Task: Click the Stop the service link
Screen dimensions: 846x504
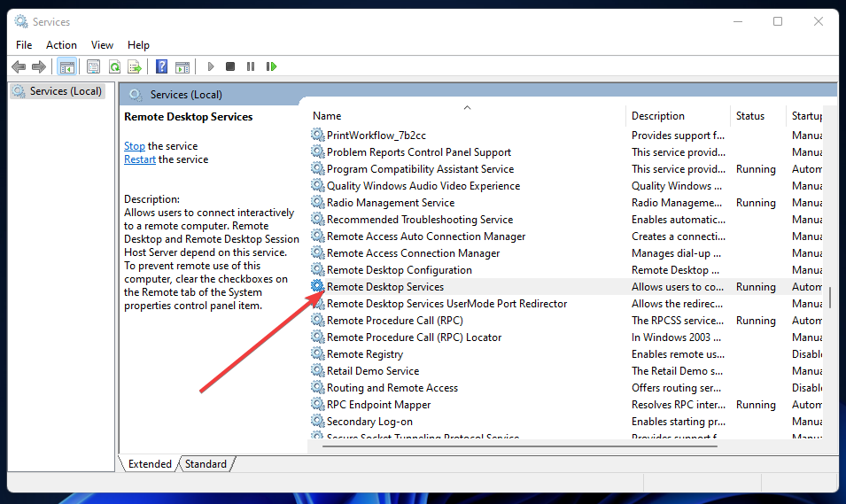Action: (x=135, y=146)
